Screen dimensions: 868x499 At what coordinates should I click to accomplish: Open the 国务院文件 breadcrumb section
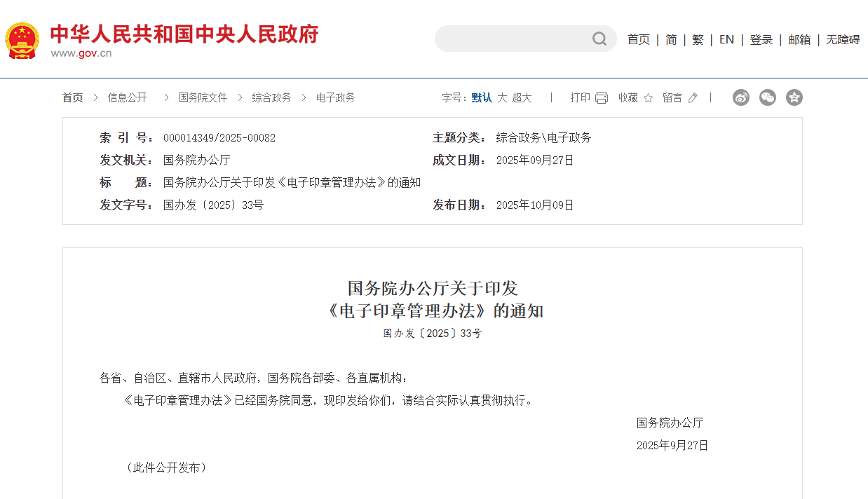(x=202, y=97)
